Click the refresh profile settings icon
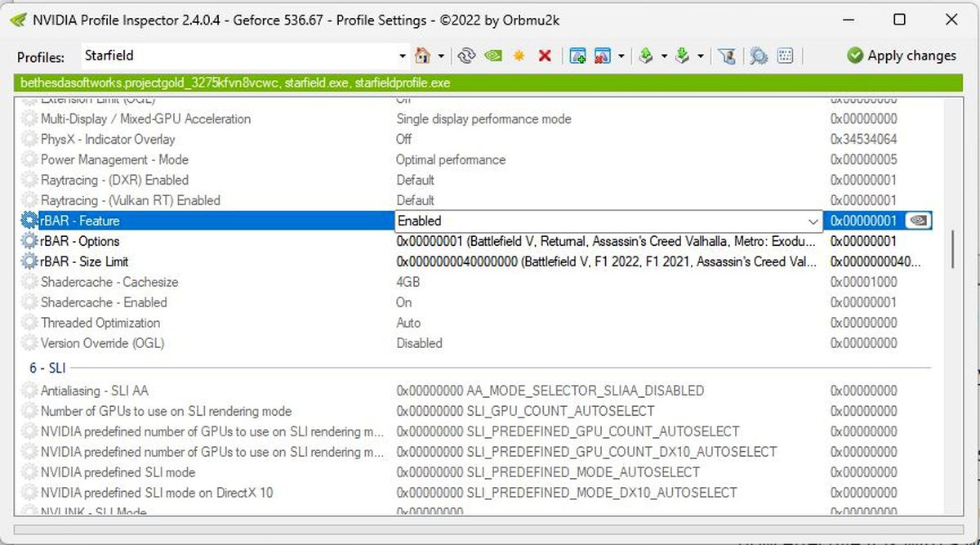Screen dimensions: 980x545 (466, 56)
